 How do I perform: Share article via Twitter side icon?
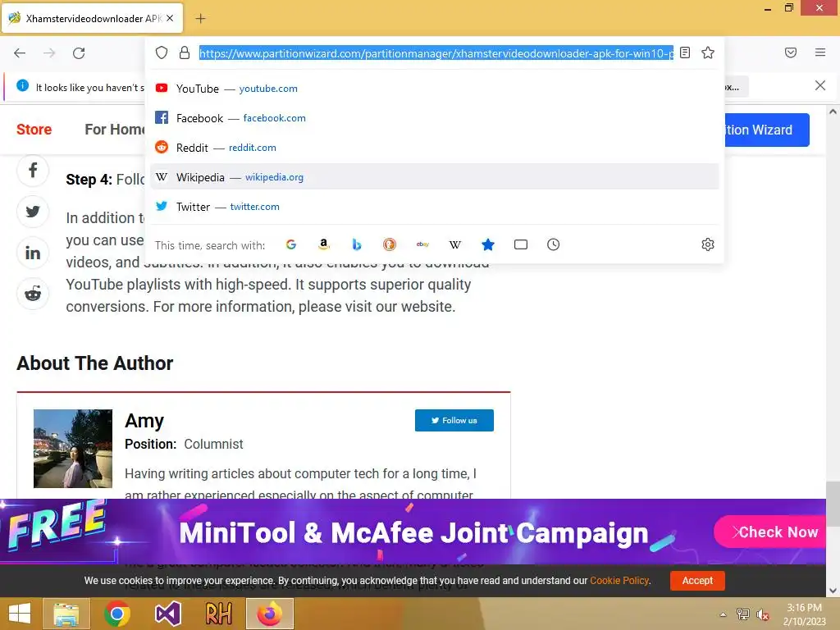click(x=33, y=212)
